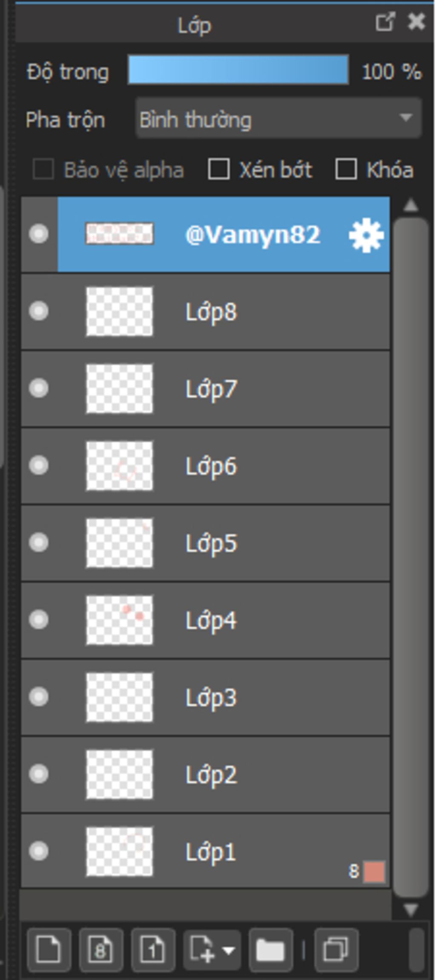Add a new 1-bit layer

point(153,950)
